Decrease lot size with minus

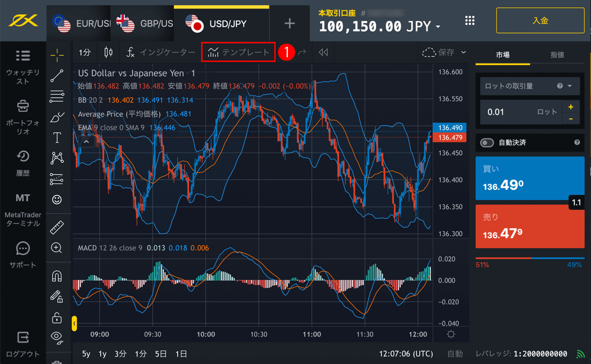click(x=571, y=119)
